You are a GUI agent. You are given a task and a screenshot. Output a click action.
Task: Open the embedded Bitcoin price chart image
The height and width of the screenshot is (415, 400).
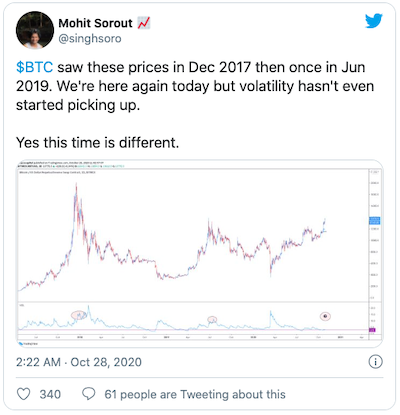pyautogui.click(x=200, y=253)
